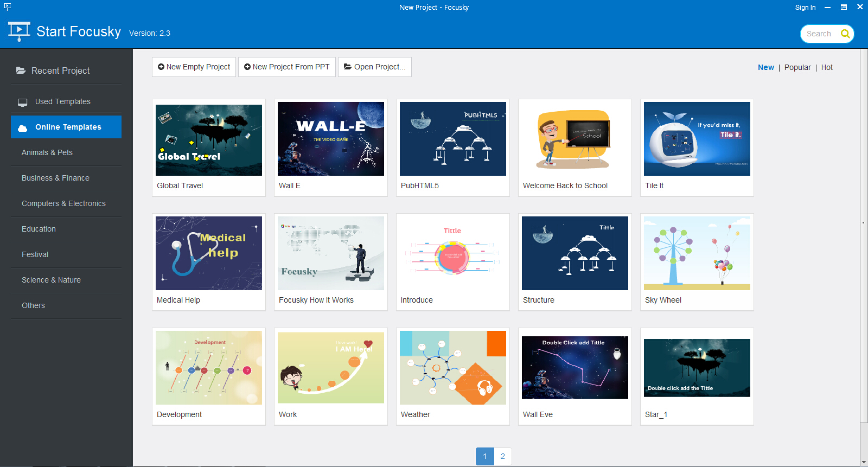The width and height of the screenshot is (868, 467).
Task: Filter by Animals & Pets category
Action: [66, 152]
